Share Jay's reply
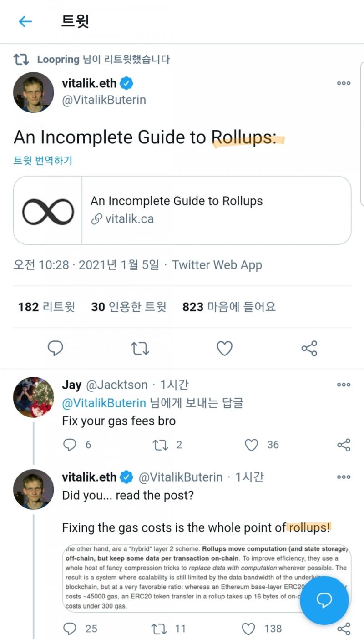 pyautogui.click(x=344, y=445)
